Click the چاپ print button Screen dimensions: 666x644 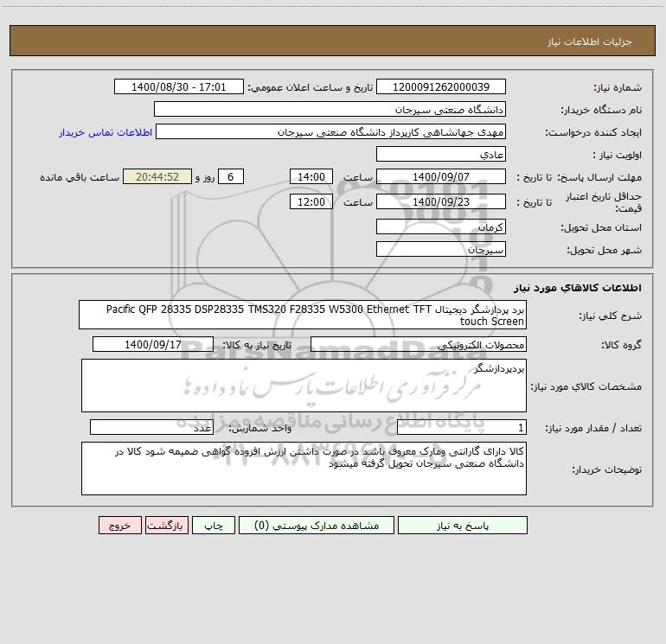click(214, 525)
